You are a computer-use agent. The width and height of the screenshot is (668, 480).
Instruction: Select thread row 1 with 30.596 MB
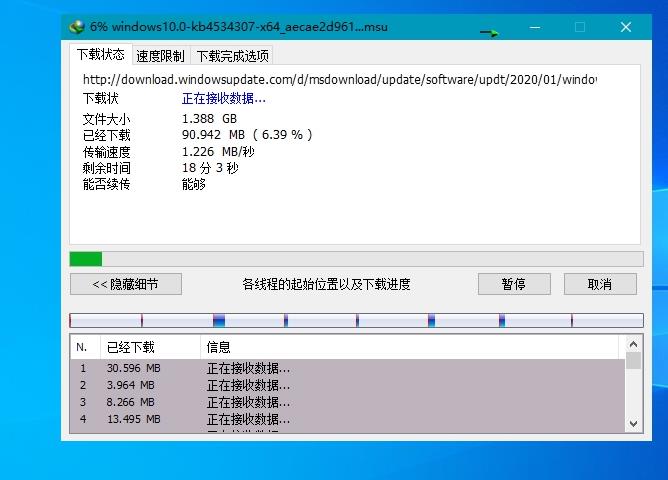pyautogui.click(x=348, y=368)
